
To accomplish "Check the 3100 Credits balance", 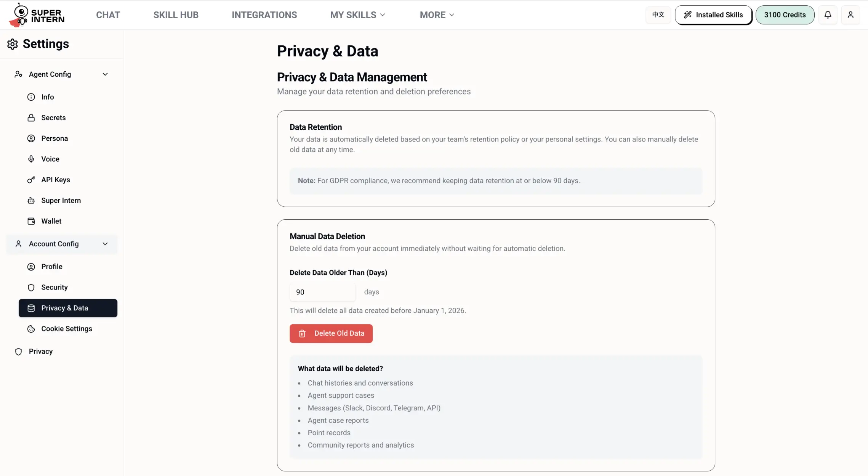I will point(785,14).
